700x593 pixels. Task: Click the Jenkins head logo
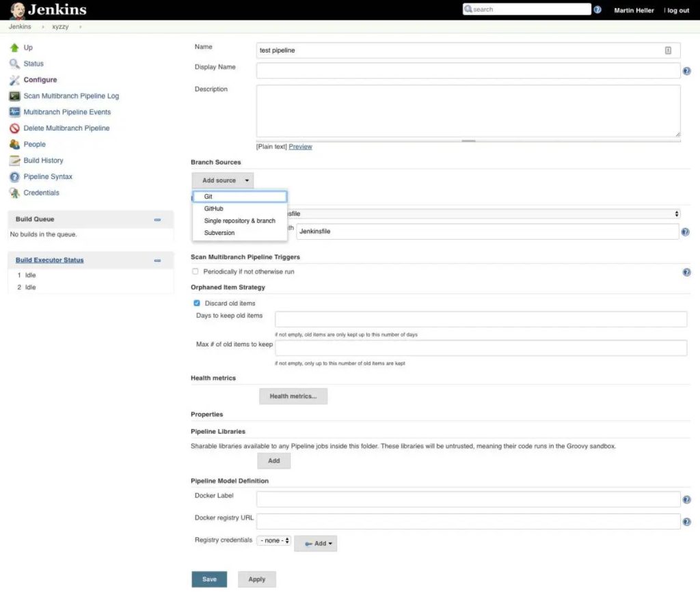click(x=16, y=10)
